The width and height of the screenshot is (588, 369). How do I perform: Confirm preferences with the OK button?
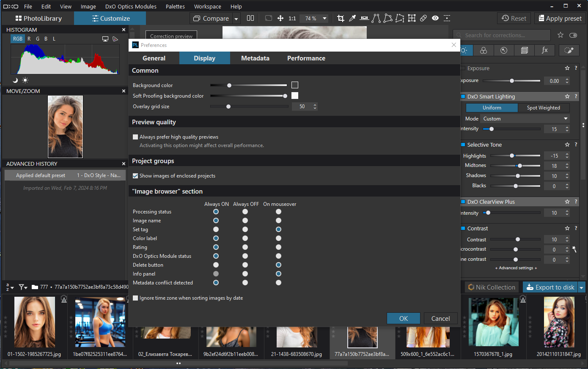(x=404, y=319)
